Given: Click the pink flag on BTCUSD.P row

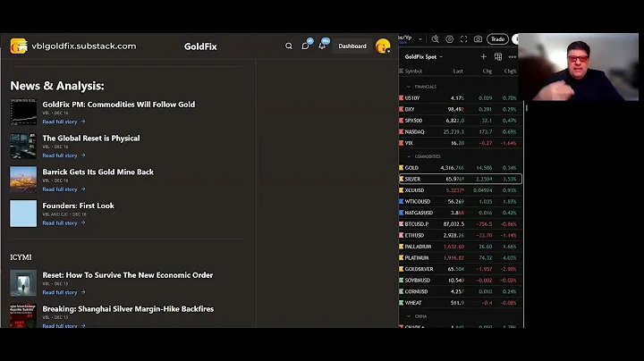Looking at the screenshot, I should coord(402,224).
